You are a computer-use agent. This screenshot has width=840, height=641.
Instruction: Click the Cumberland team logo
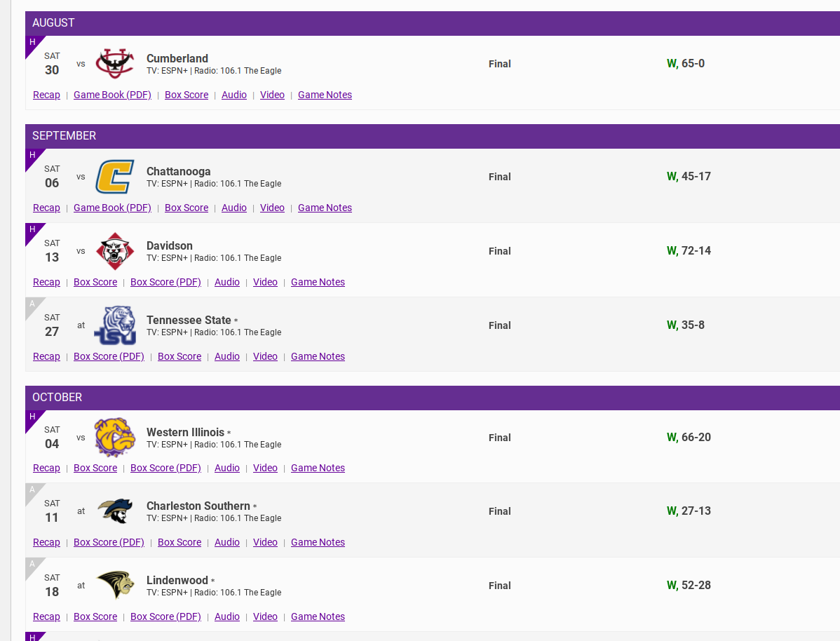coord(115,64)
